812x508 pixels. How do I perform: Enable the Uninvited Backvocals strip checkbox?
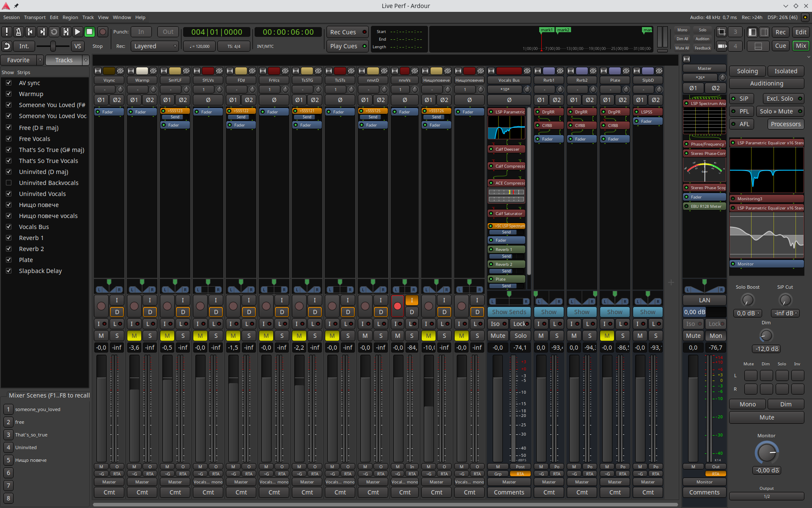tap(8, 183)
